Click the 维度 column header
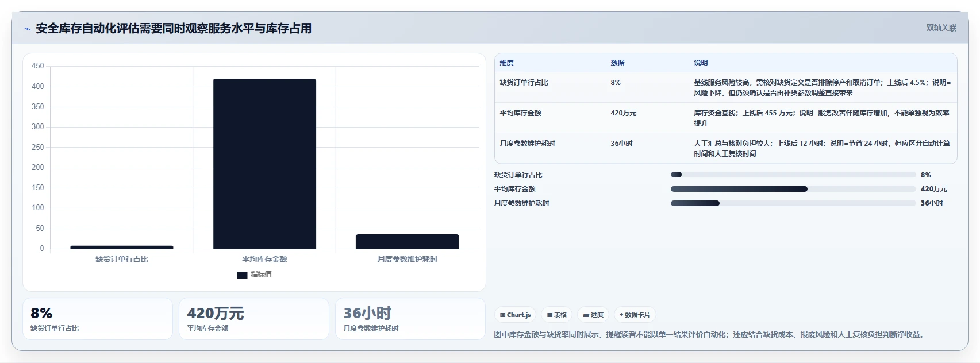The width and height of the screenshot is (980, 363). [x=506, y=63]
